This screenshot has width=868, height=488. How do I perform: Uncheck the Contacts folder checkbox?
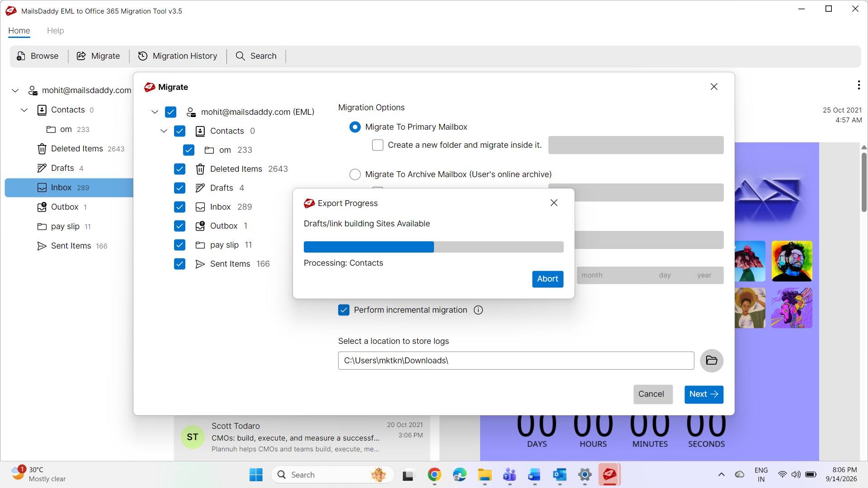point(179,131)
